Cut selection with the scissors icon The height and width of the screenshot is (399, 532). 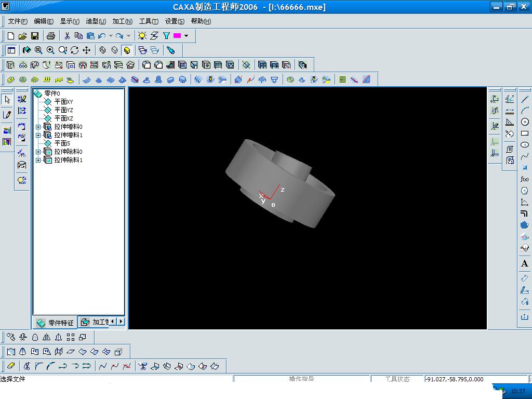point(67,36)
